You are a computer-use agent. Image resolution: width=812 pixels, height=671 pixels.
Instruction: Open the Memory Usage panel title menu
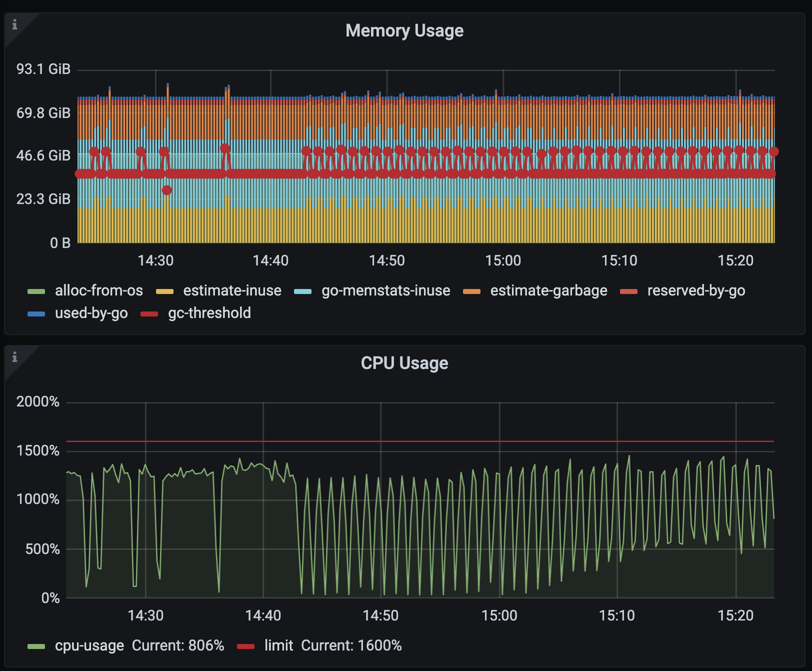point(404,31)
